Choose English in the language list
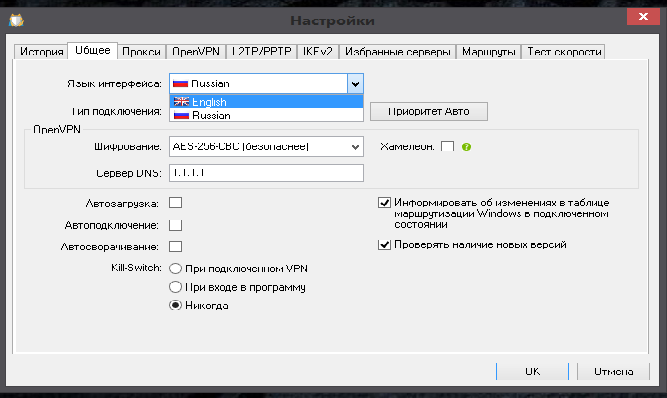The width and height of the screenshot is (667, 398). pos(266,102)
